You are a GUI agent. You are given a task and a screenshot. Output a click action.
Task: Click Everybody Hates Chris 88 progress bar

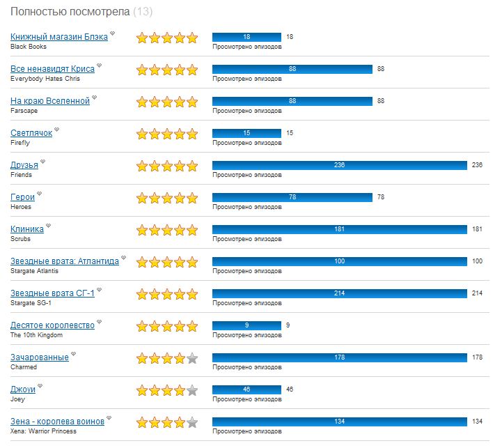(292, 69)
